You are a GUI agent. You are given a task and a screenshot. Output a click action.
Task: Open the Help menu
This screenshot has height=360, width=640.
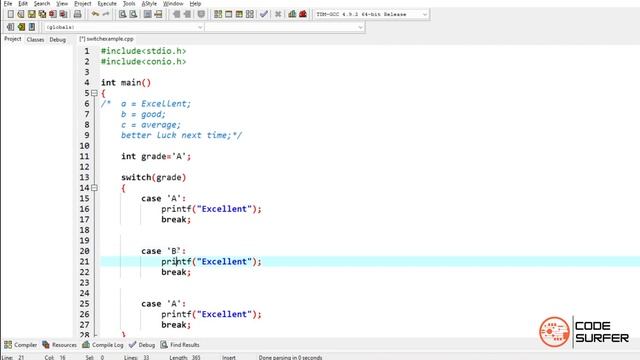tap(195, 4)
